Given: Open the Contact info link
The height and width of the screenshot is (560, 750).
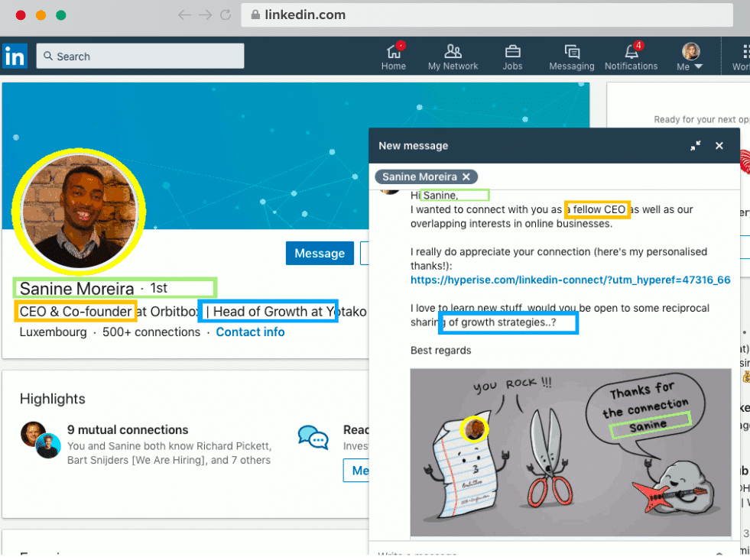Looking at the screenshot, I should 250,332.
